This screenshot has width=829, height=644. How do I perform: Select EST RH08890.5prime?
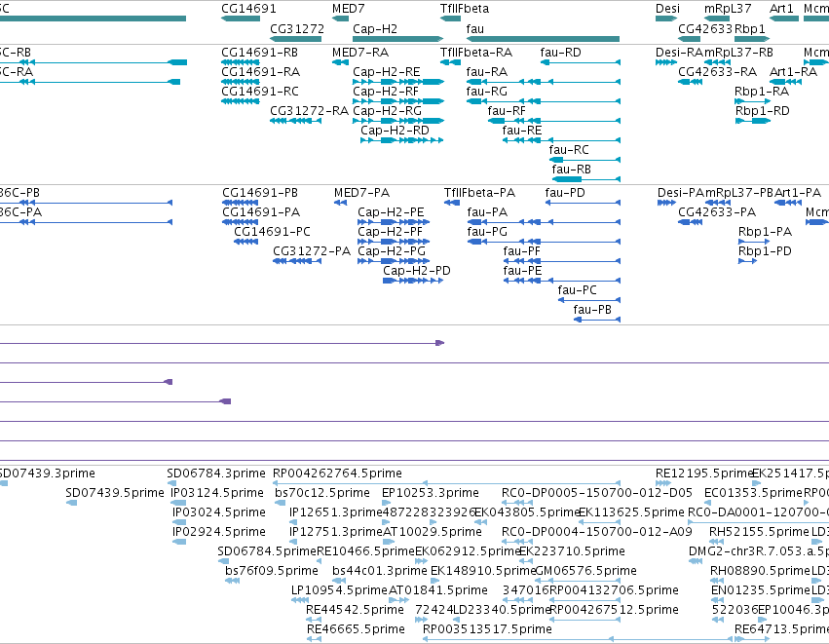click(717, 581)
